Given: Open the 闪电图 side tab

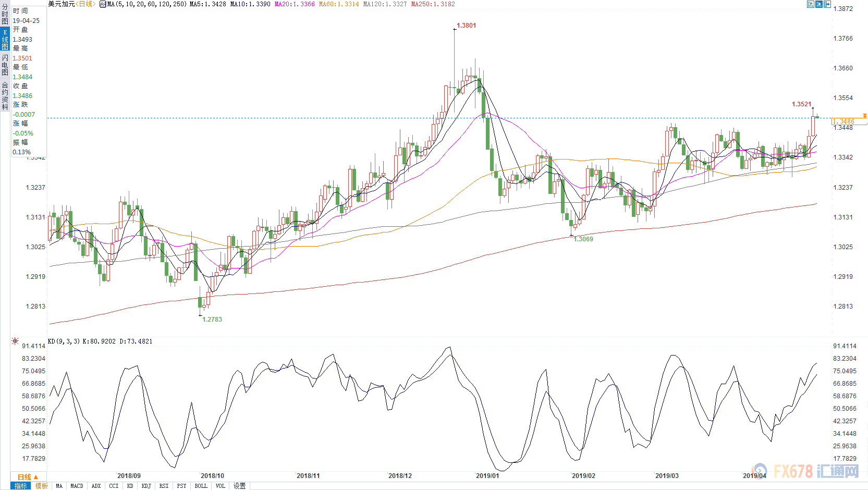Looking at the screenshot, I should [x=5, y=65].
